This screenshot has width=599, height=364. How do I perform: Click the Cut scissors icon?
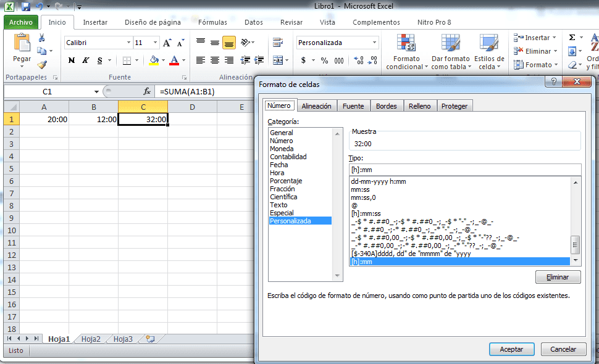click(41, 38)
